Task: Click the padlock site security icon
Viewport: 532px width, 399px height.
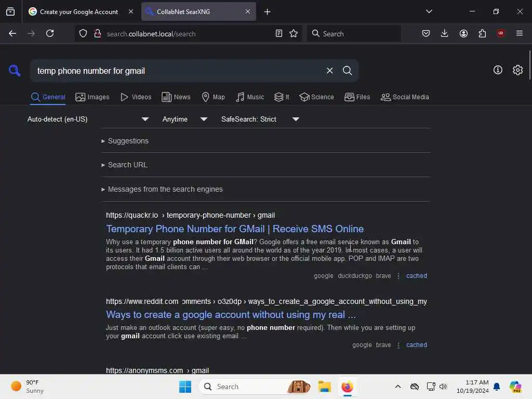Action: (97, 33)
